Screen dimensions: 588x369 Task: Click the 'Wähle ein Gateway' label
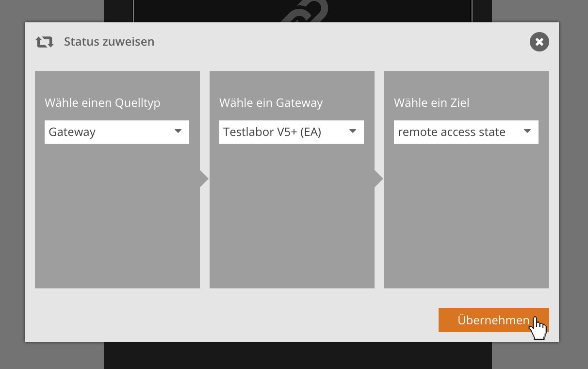tap(271, 103)
